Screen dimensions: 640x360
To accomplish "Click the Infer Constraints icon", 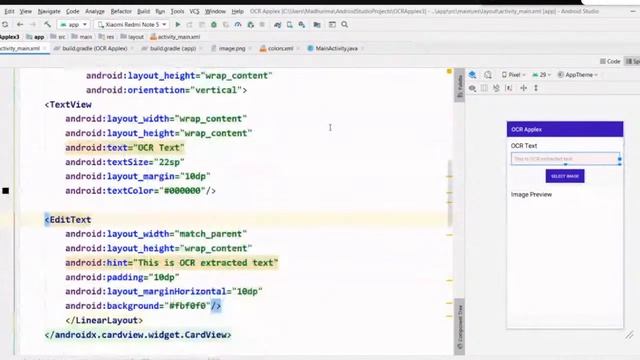I will click(x=509, y=88).
